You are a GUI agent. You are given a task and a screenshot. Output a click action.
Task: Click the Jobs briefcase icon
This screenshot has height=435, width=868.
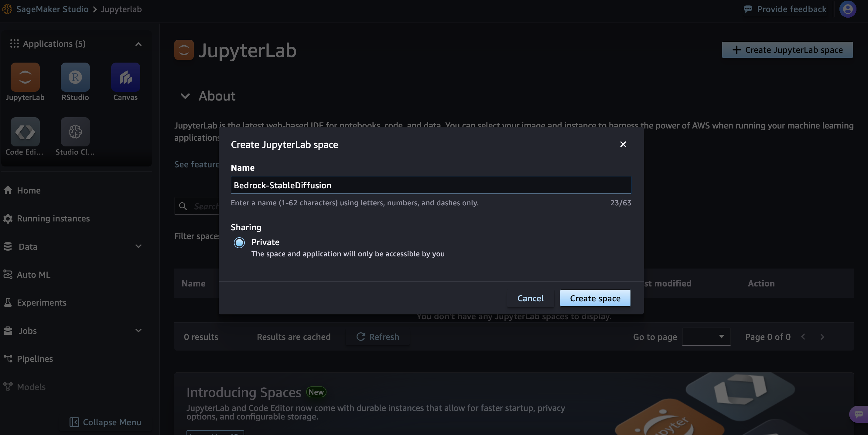[8, 331]
